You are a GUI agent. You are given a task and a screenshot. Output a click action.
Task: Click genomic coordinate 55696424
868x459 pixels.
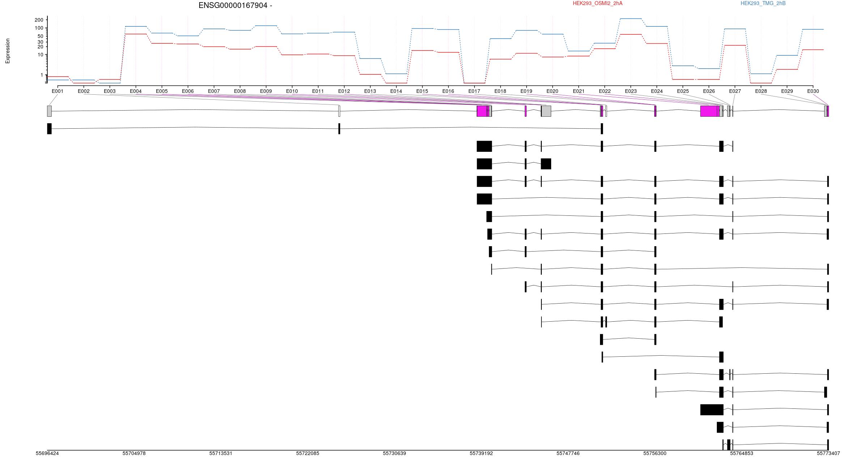[47, 453]
